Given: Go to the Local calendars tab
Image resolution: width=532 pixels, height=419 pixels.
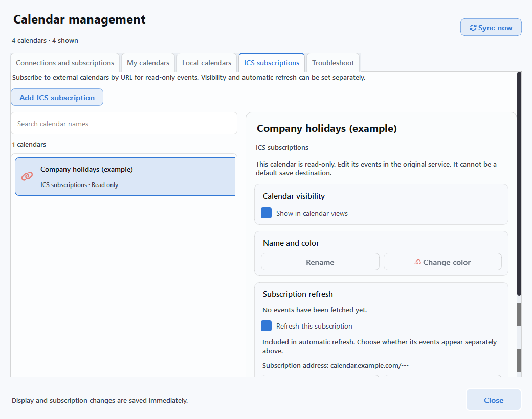Looking at the screenshot, I should 207,63.
